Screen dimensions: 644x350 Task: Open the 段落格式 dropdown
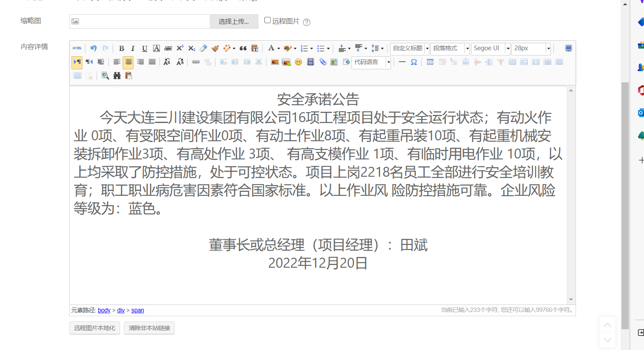click(x=450, y=49)
